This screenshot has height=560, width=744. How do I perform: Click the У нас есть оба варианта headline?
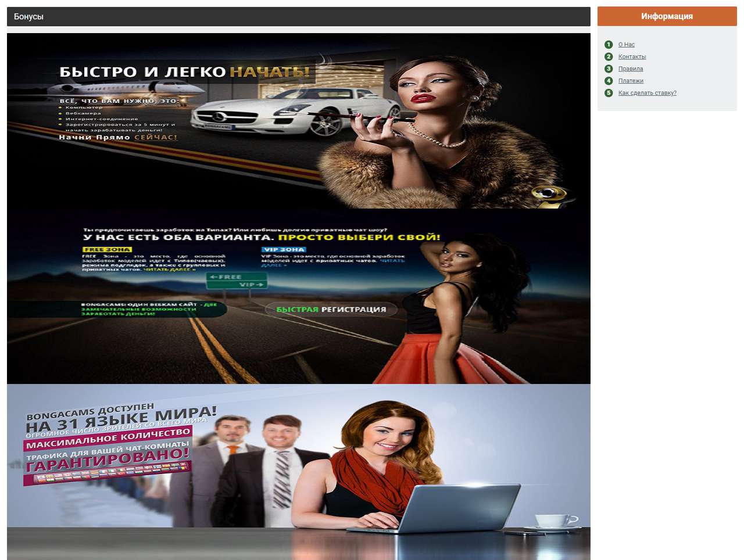pyautogui.click(x=262, y=238)
